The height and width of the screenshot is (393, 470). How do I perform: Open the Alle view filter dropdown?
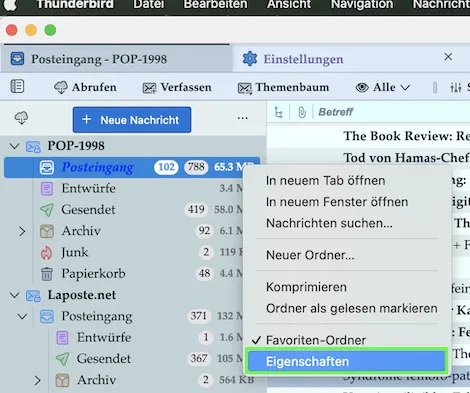[x=383, y=87]
